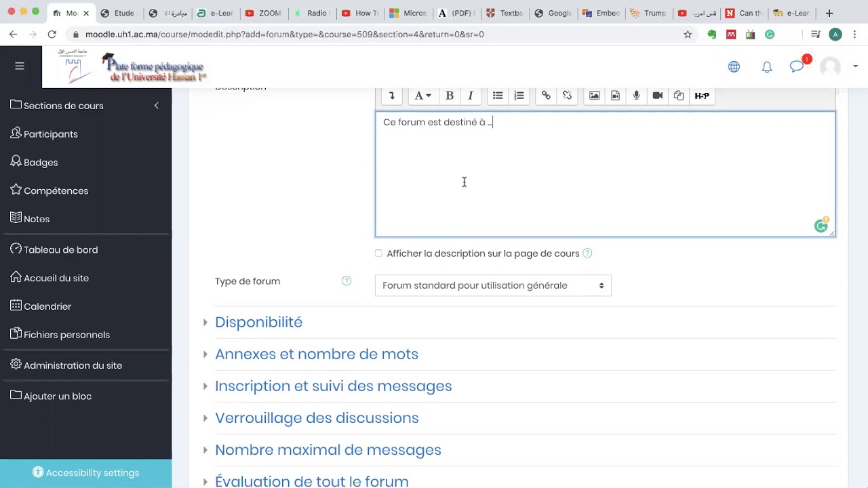
Task: Open the language globe menu
Action: coord(734,66)
